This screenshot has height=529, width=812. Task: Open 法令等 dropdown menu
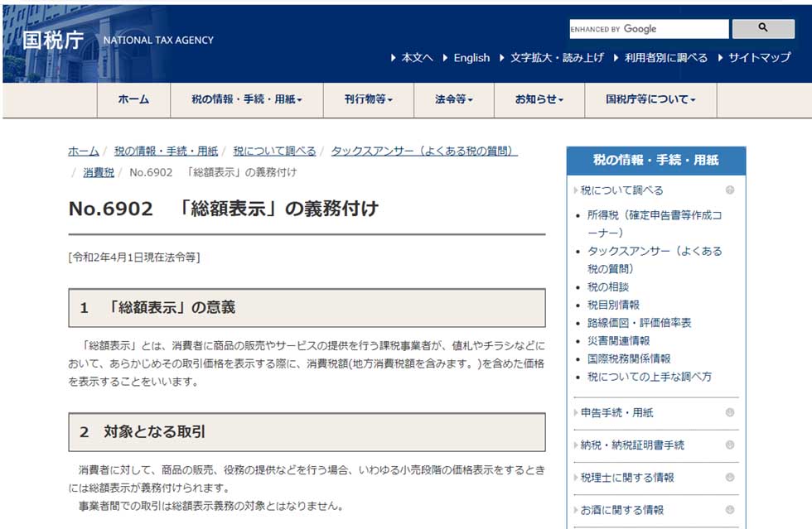[x=454, y=99]
